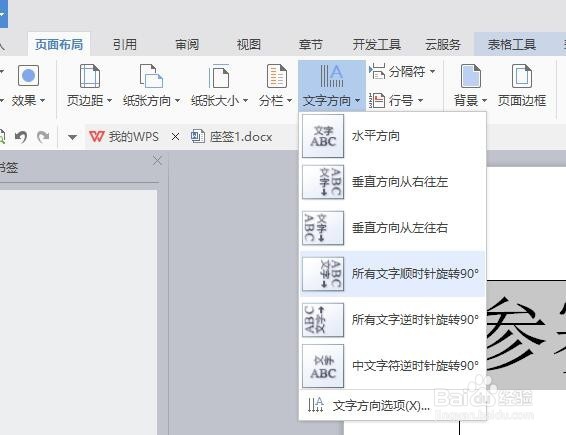The image size is (566, 435).
Task: Expand the 行号 dropdown arrow
Action: [420, 100]
